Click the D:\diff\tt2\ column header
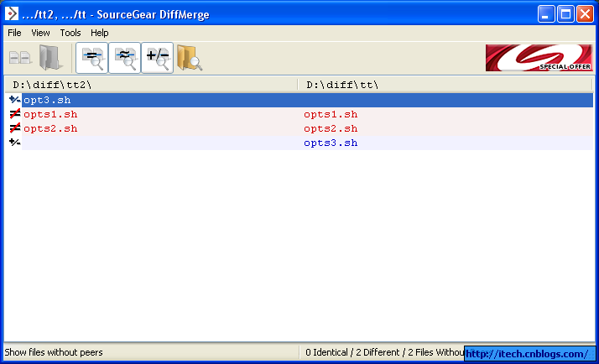The height and width of the screenshot is (364, 599). (151, 85)
